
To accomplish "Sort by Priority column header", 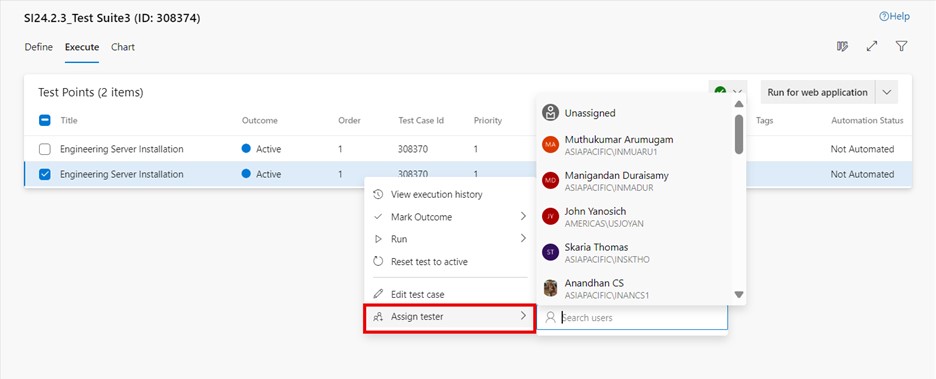I will 488,120.
